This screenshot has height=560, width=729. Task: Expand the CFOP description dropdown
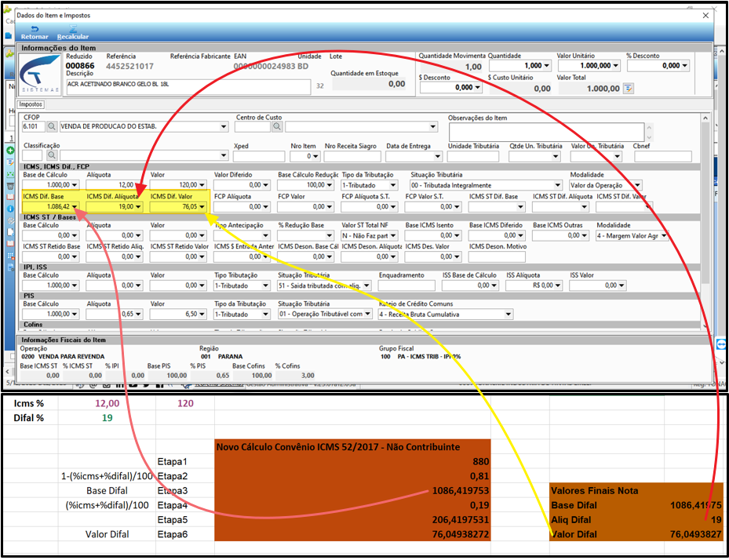click(x=224, y=126)
